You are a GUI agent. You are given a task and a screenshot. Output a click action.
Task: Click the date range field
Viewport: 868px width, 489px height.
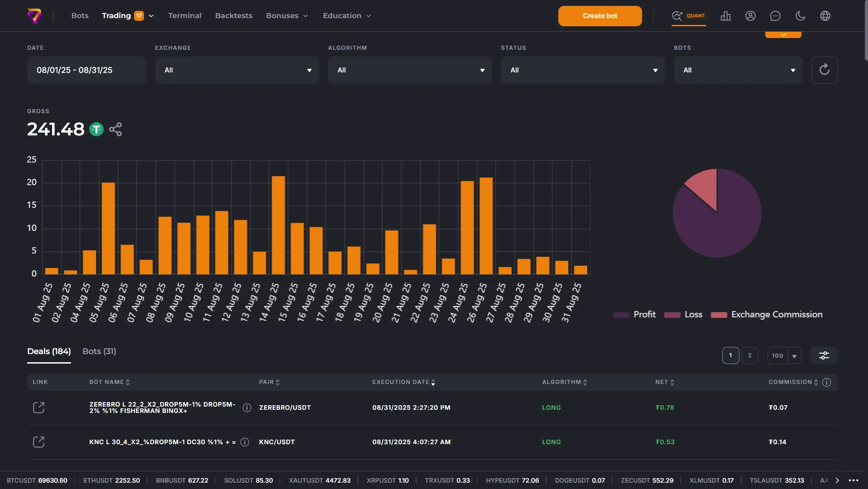coord(86,70)
